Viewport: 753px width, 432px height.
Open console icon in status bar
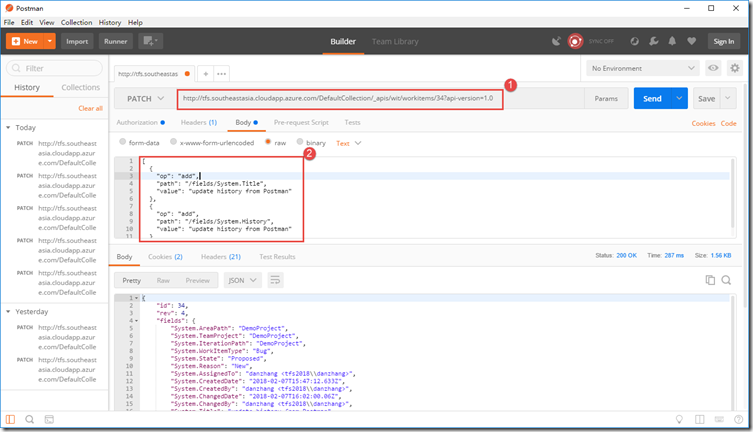[49, 419]
